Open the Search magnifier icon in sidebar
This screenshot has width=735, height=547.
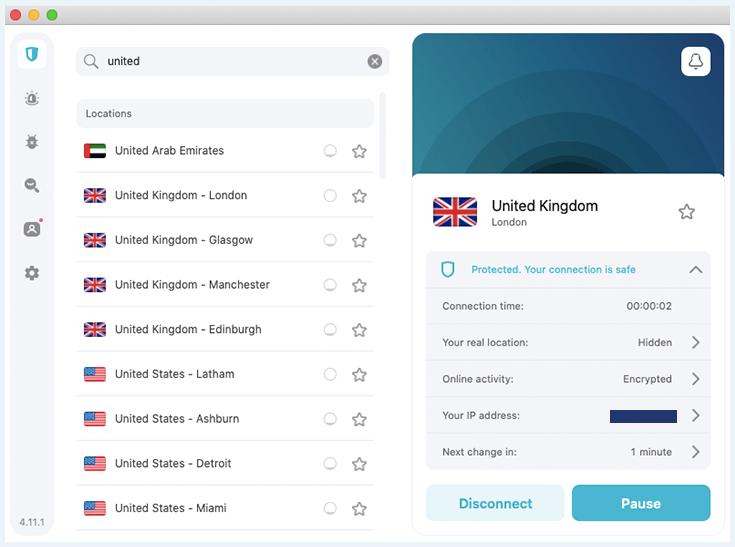click(x=32, y=186)
